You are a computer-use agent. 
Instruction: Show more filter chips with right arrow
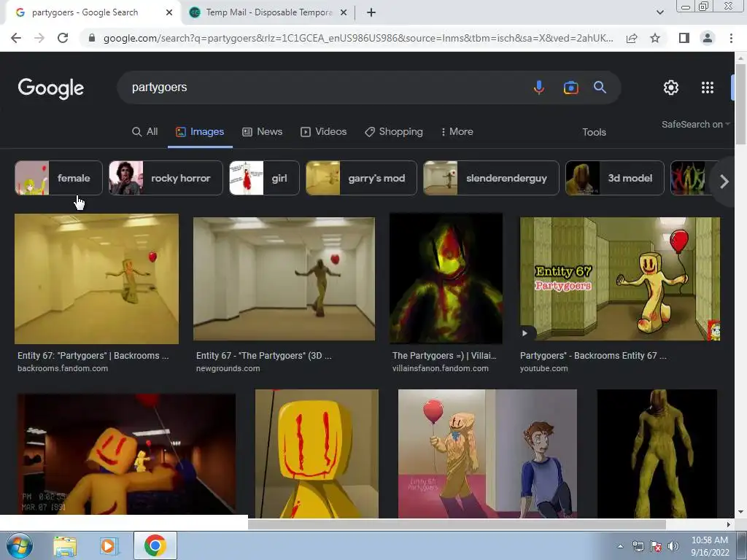coord(724,181)
